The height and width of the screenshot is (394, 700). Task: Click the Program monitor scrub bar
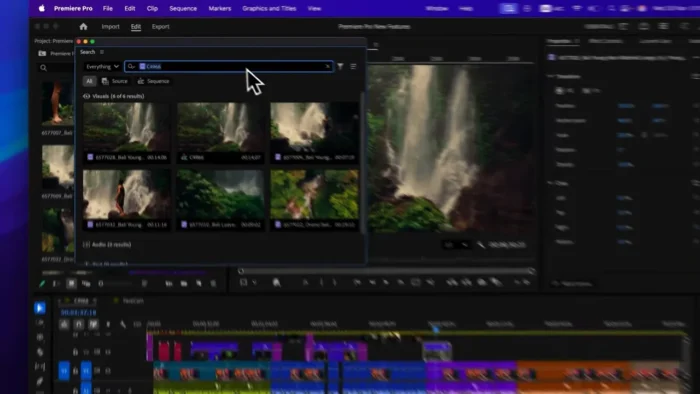click(386, 271)
